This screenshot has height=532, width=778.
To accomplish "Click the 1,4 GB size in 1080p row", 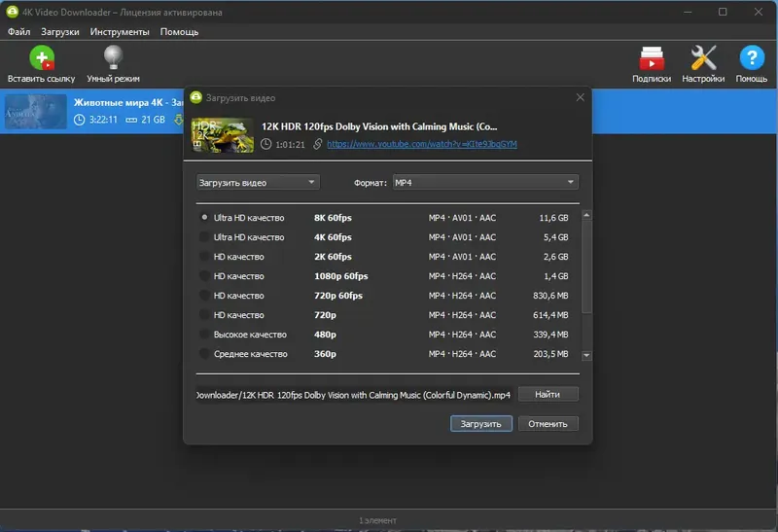I will 555,275.
